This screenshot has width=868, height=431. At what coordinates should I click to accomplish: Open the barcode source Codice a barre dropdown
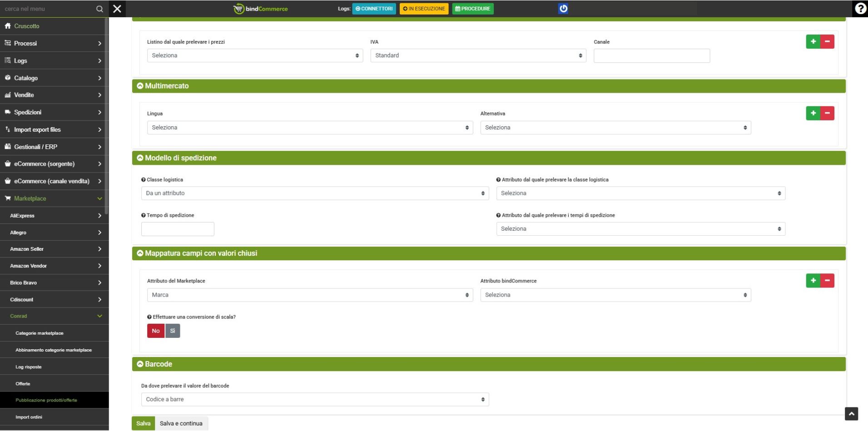click(x=315, y=399)
